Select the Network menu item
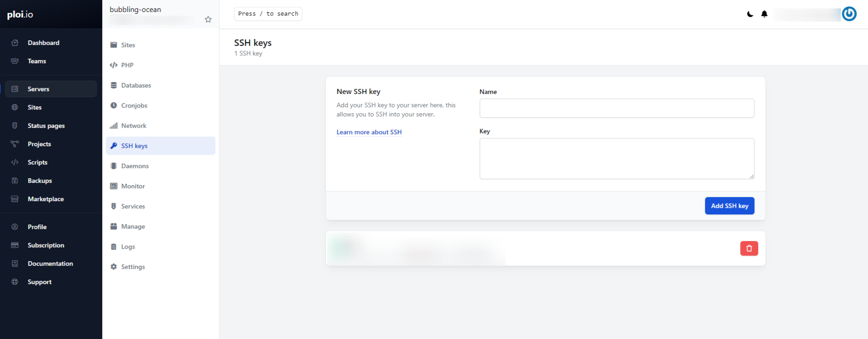 coord(133,126)
